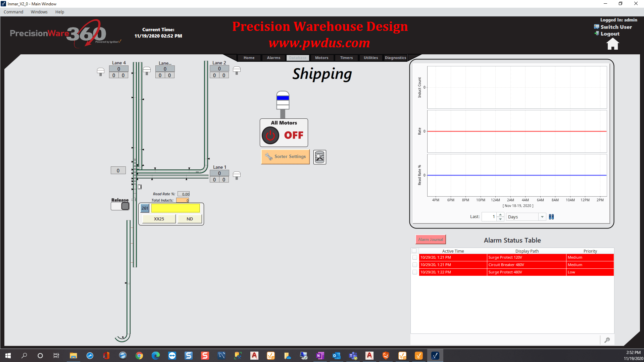
Task: Open Windows search from the taskbar
Action: click(x=24, y=356)
